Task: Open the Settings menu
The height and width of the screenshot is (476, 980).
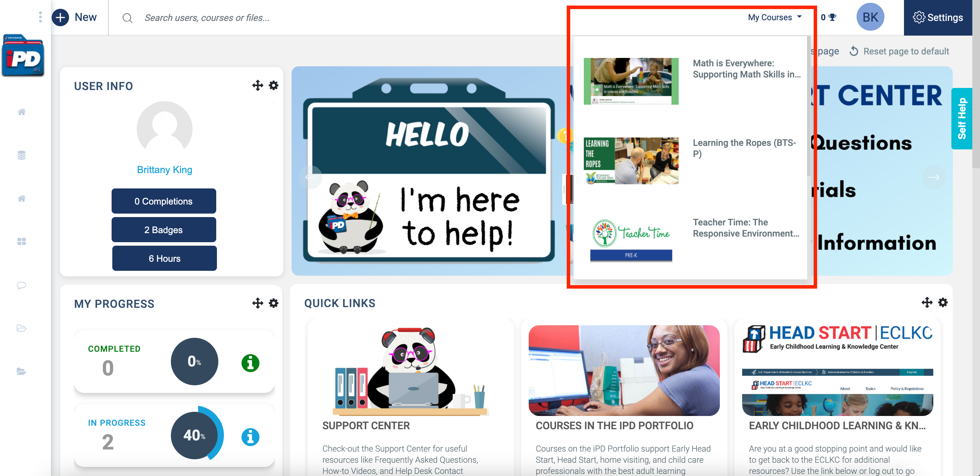Action: (937, 17)
